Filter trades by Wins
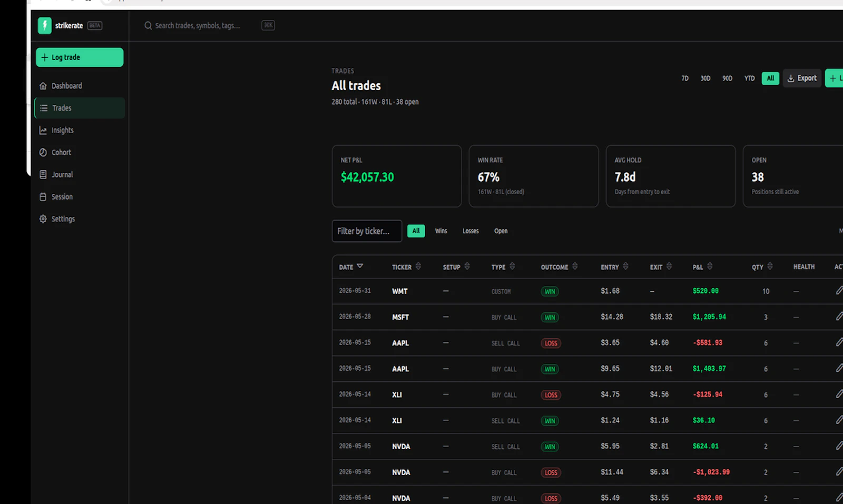The width and height of the screenshot is (843, 504). click(x=441, y=231)
